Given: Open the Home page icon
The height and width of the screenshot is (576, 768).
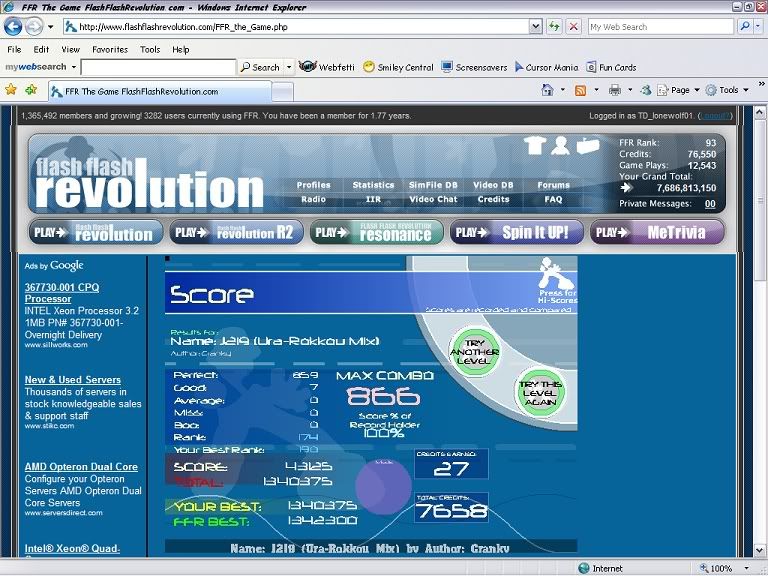Looking at the screenshot, I should pos(547,90).
